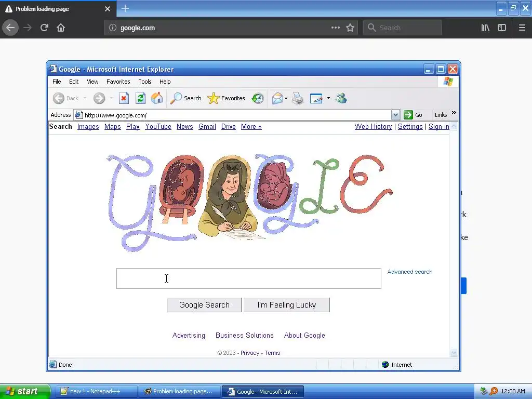532x399 pixels.
Task: Open Favorites star in IE toolbar
Action: point(226,98)
